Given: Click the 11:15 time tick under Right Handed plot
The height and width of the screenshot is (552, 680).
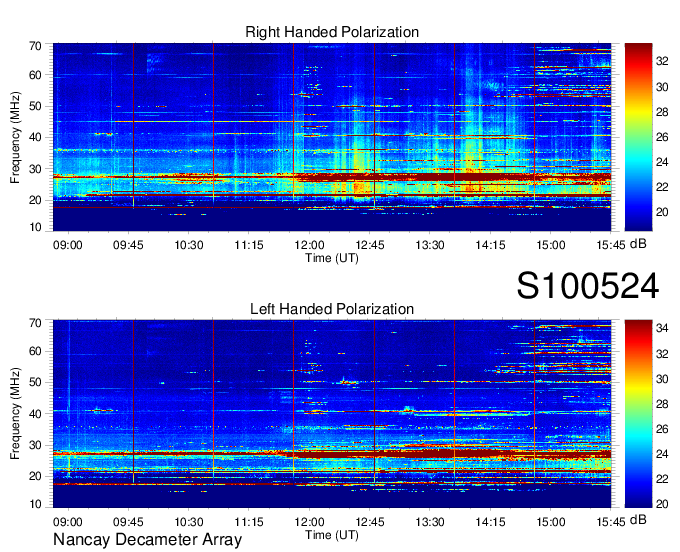Looking at the screenshot, I should click(x=249, y=245).
